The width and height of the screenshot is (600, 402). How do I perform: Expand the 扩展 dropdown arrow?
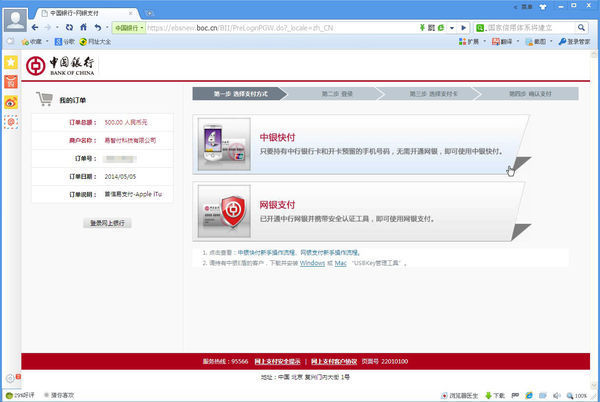[x=484, y=41]
